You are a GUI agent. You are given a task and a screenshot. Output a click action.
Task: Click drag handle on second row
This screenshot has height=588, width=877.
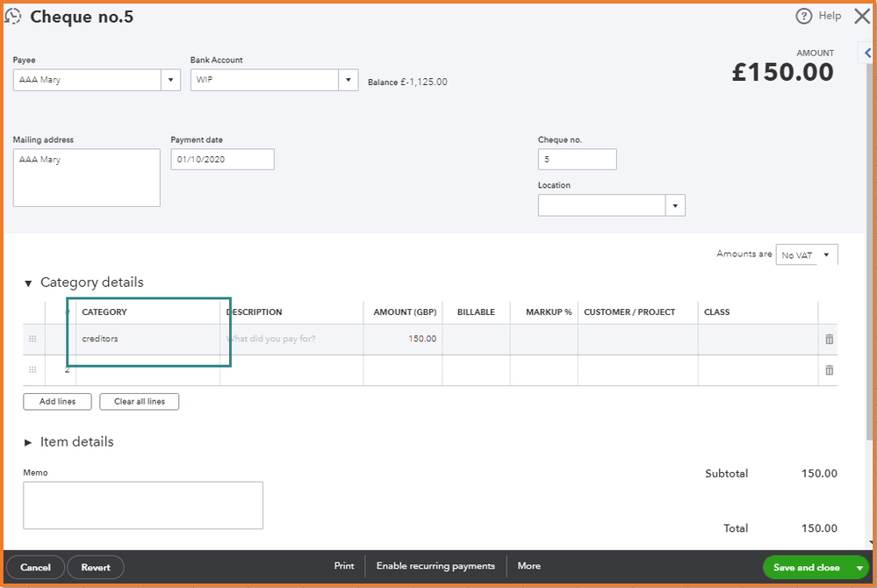[x=33, y=370]
